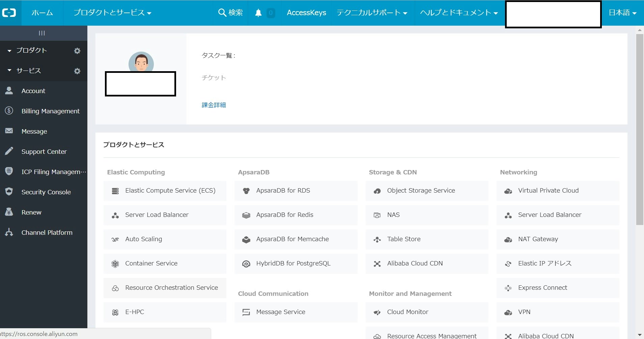Open VPN service
Viewport: 644px width, 339px height.
click(558, 312)
